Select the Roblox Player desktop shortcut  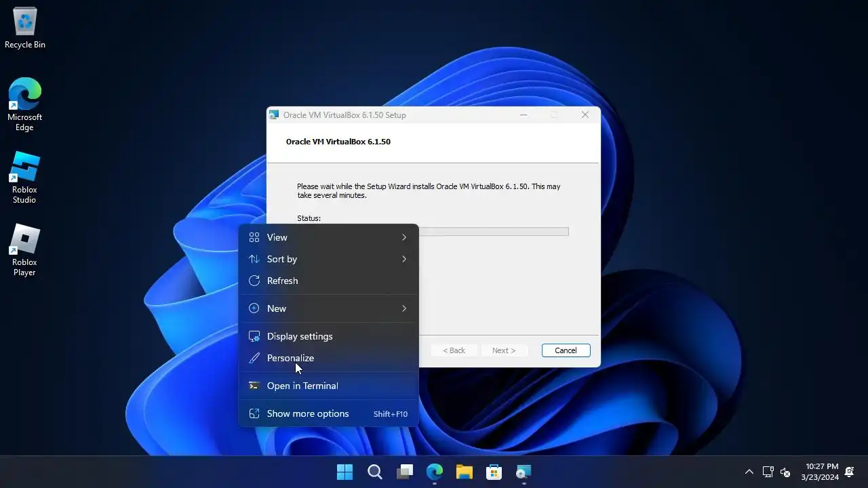(x=24, y=250)
